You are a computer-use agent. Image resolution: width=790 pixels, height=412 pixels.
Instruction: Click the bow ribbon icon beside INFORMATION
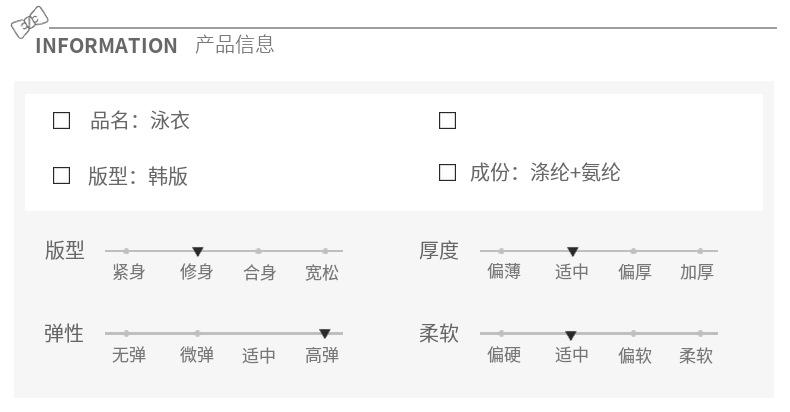(x=29, y=22)
